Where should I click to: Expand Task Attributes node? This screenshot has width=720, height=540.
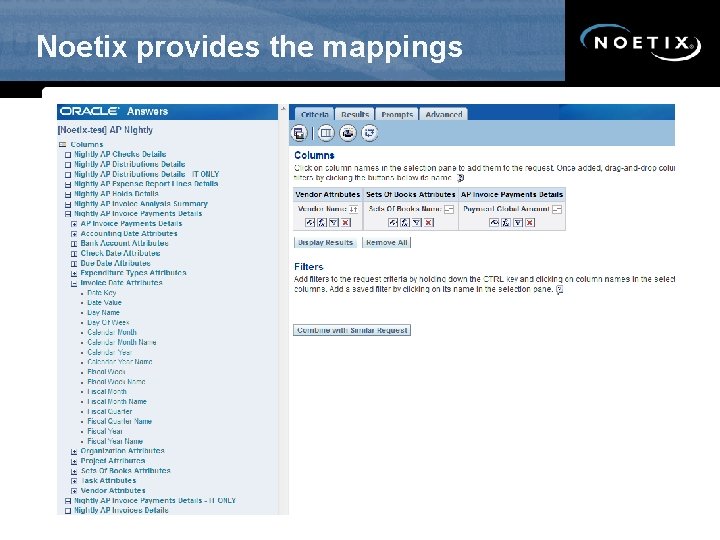[x=74, y=481]
